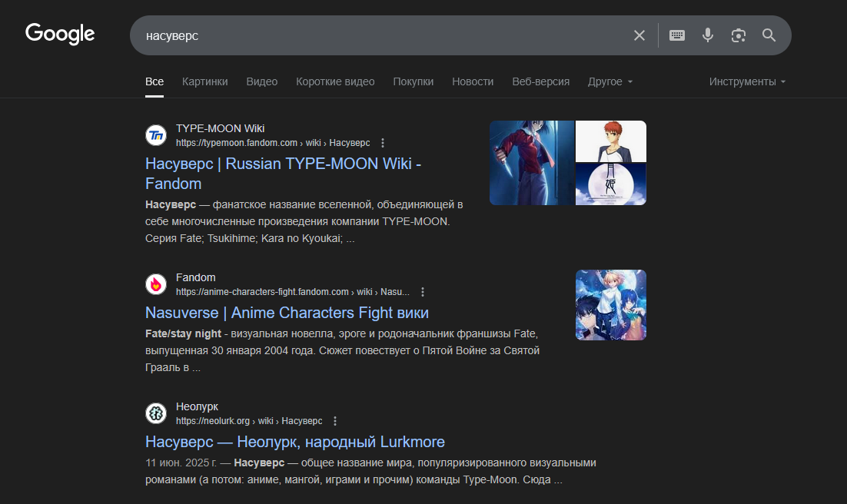847x504 pixels.
Task: Open the Anime Characters Fight result thumbnail
Action: click(611, 305)
